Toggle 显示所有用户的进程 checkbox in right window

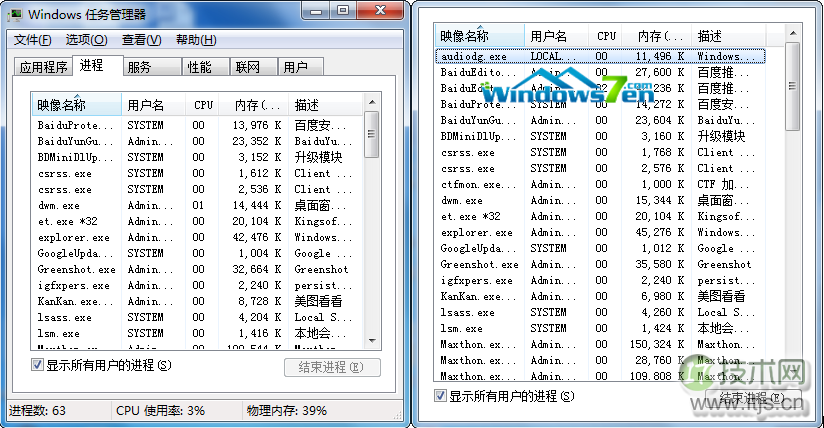(x=440, y=395)
